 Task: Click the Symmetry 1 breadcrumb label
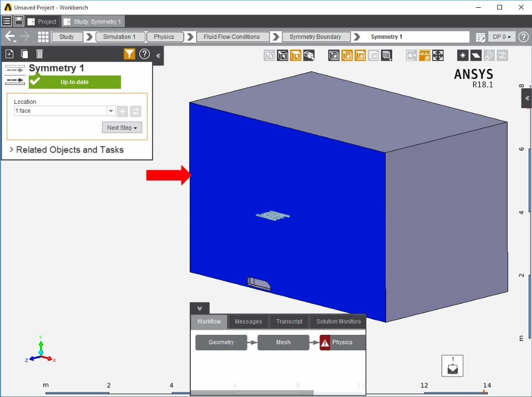coord(387,37)
